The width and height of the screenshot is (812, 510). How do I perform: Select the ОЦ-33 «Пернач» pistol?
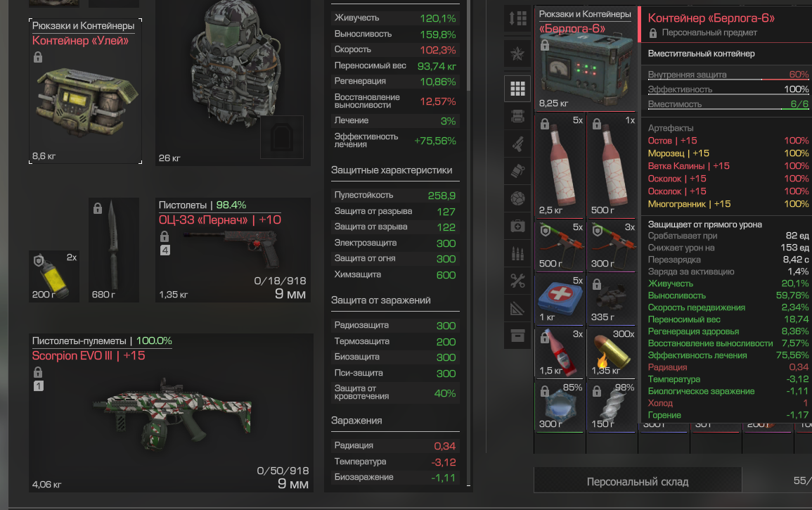(233, 250)
